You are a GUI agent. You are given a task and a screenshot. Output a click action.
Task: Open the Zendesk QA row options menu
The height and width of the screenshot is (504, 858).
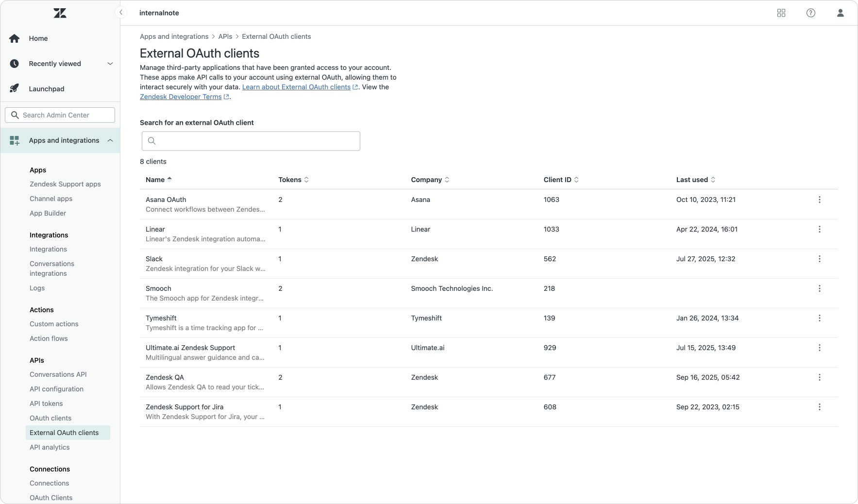click(819, 377)
